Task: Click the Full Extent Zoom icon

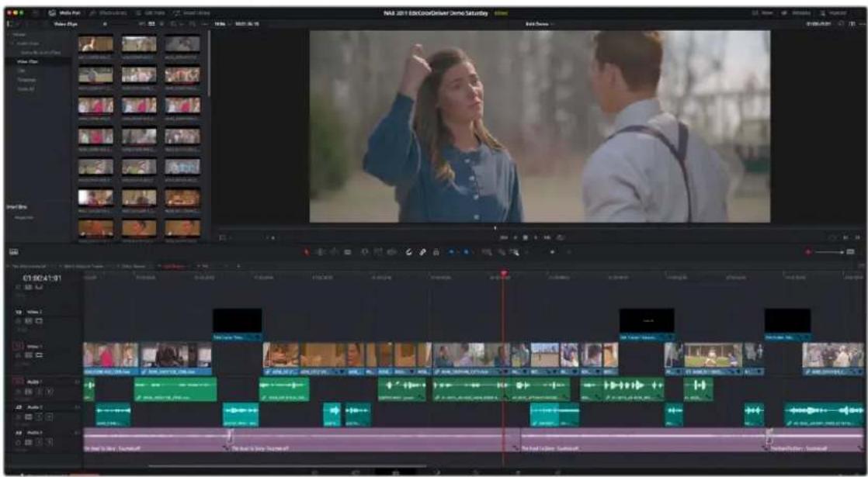Action: coord(487,252)
